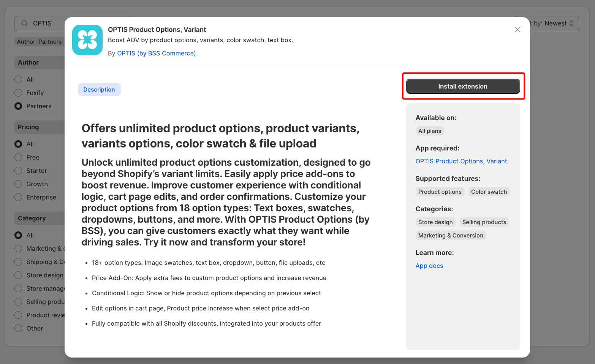This screenshot has height=364, width=595.
Task: Select the Shipping & category radio button
Action: pos(18,262)
